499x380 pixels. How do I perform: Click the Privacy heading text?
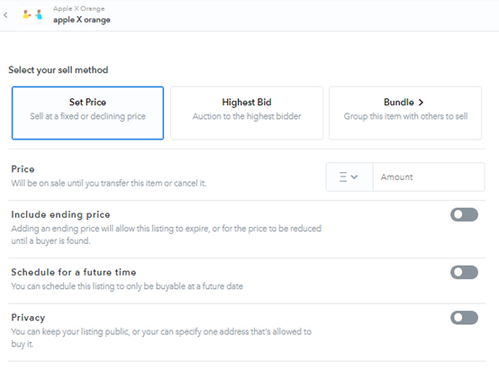[28, 318]
